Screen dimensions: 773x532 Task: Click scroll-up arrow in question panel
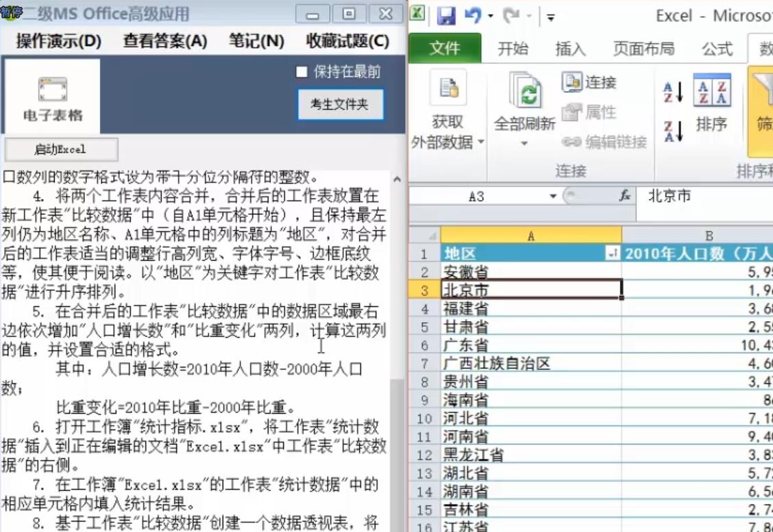point(397,179)
